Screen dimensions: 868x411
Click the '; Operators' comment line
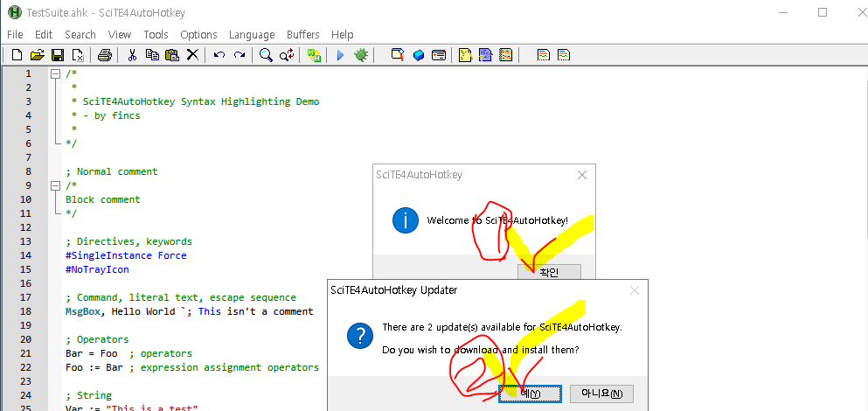click(97, 339)
